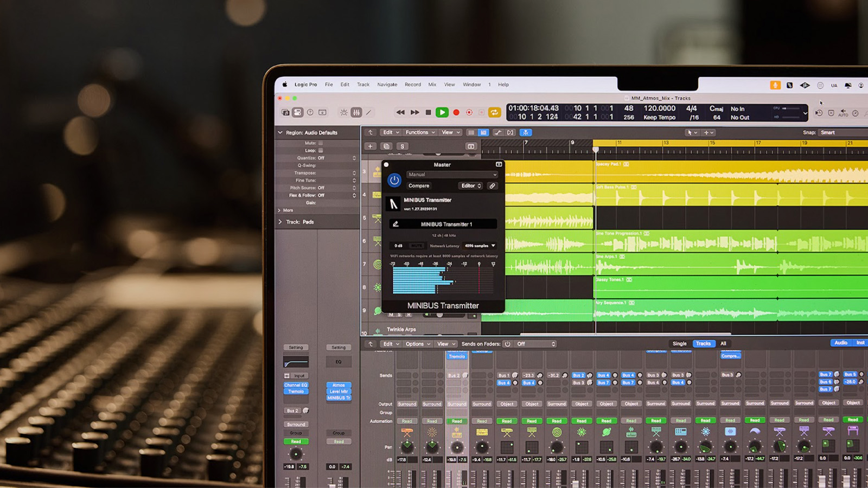Click orange microphone menu bar icon
Screen dimensions: 868x488
[x=775, y=85]
